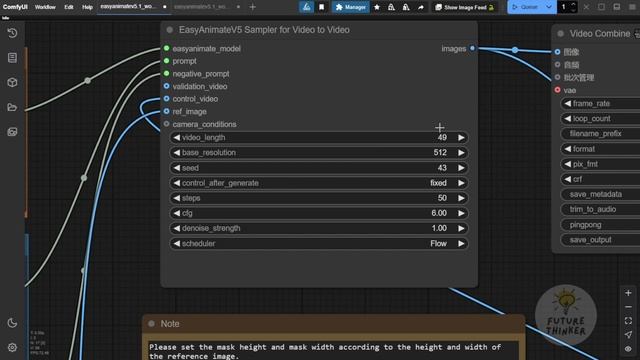This screenshot has height=360, width=640.
Task: Open the node library cube icon
Action: coord(12,82)
